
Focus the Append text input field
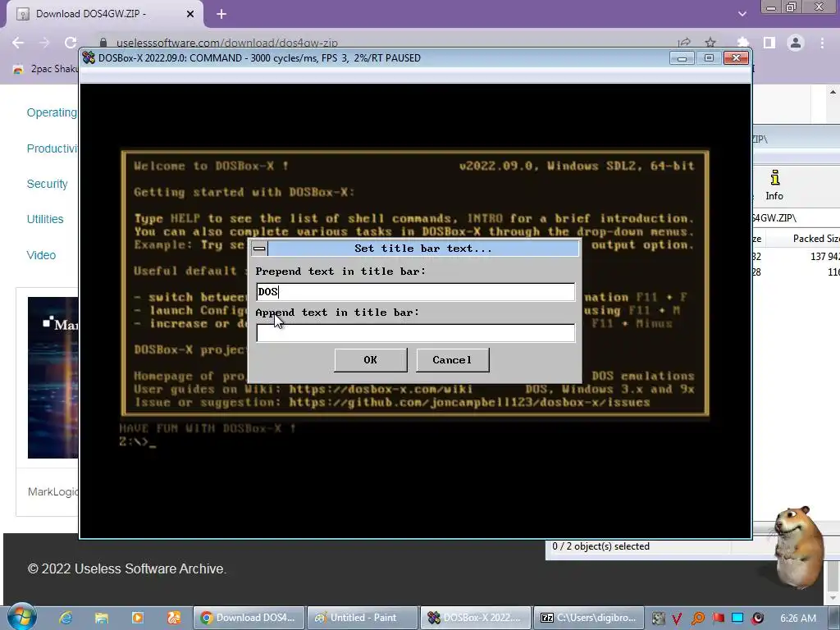pyautogui.click(x=416, y=333)
